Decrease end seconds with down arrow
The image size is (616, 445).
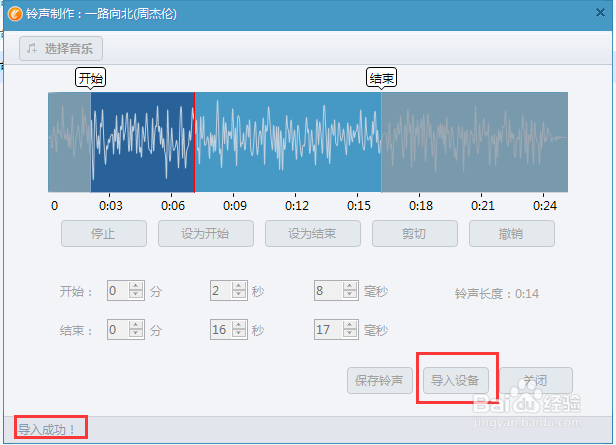pyautogui.click(x=239, y=334)
